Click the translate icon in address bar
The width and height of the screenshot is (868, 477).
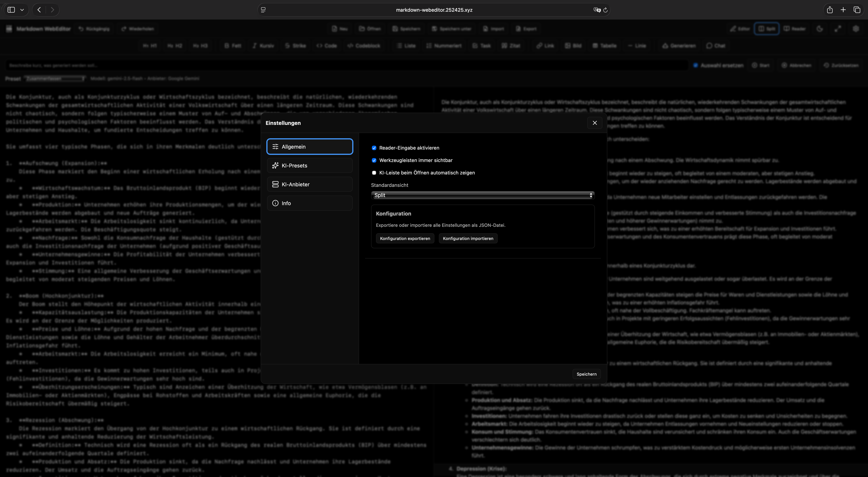(597, 10)
